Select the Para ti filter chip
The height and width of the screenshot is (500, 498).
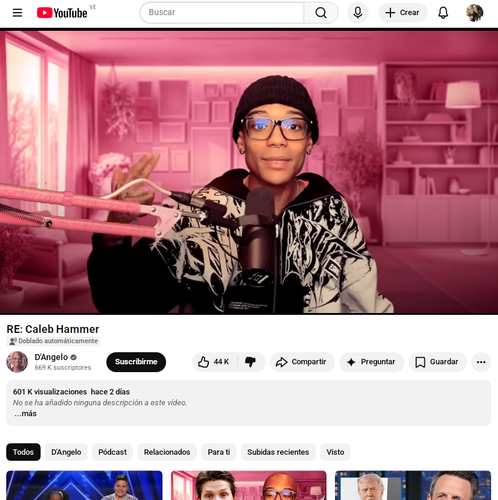point(219,452)
